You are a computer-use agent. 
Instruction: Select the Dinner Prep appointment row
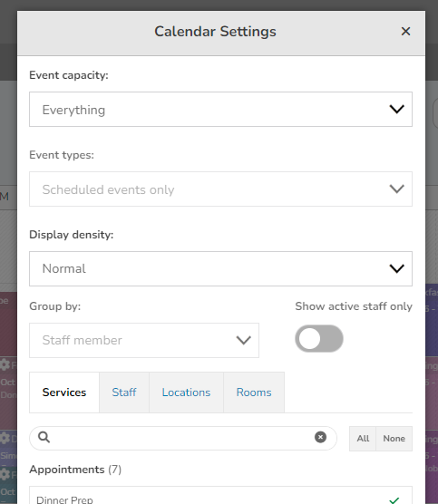click(220, 495)
